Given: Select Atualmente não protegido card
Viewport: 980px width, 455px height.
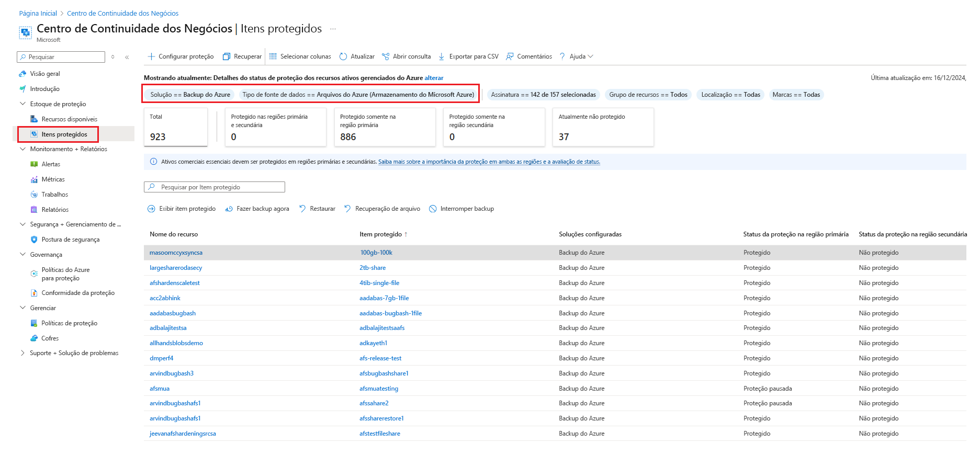Looking at the screenshot, I should pyautogui.click(x=603, y=127).
